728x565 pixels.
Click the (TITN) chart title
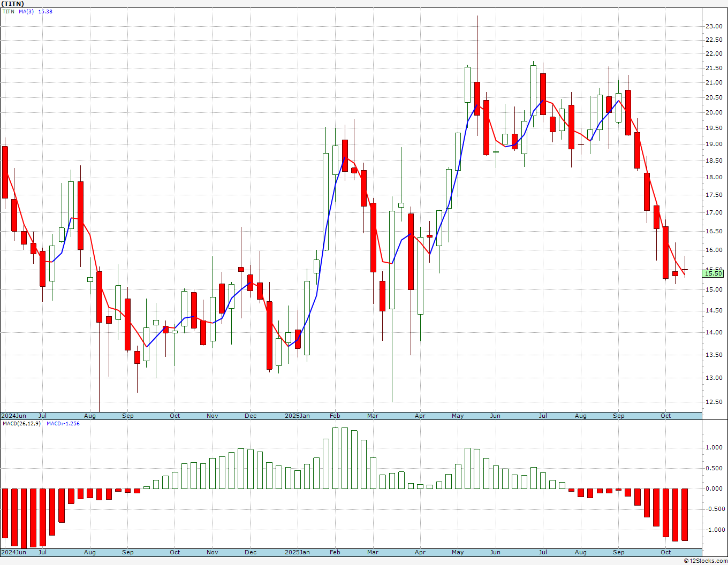(13, 4)
